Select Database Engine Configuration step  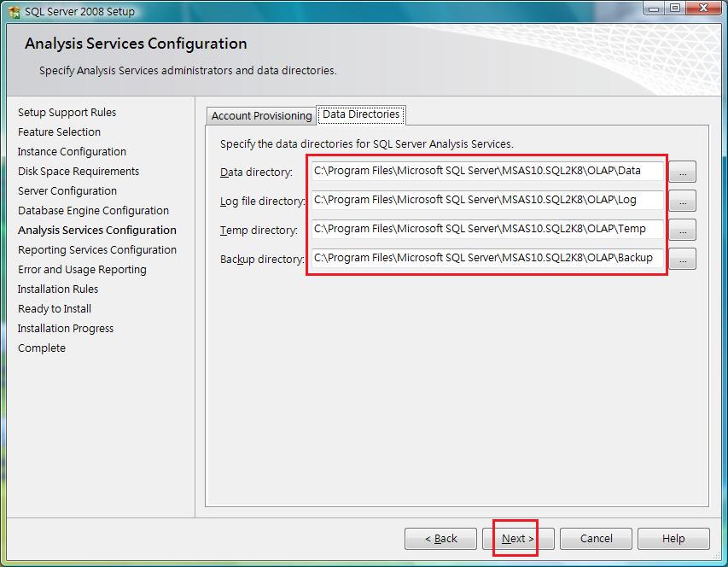[x=93, y=211]
